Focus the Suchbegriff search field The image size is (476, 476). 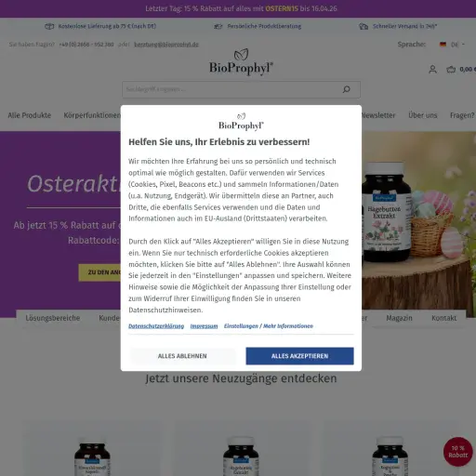point(231,89)
